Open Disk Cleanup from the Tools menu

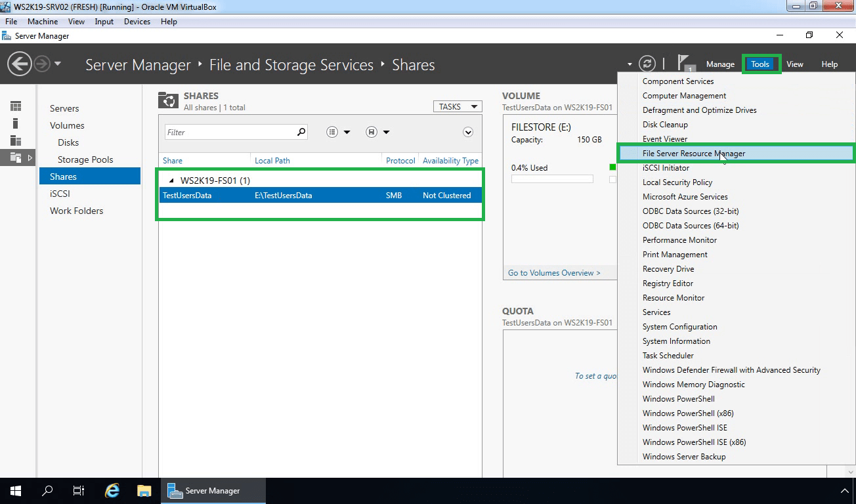coord(665,124)
